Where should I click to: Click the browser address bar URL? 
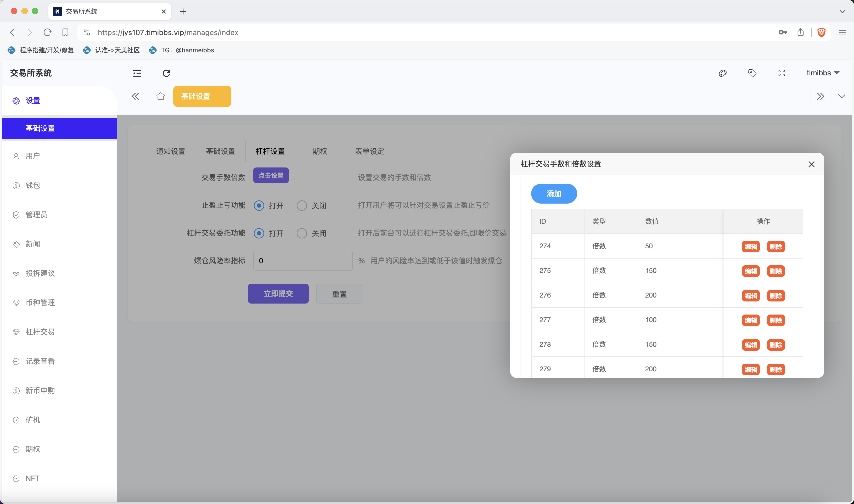click(x=168, y=33)
